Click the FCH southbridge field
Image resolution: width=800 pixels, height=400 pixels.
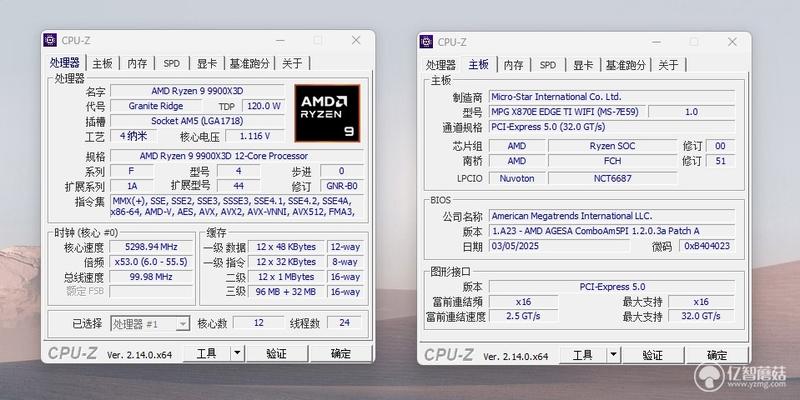(612, 161)
